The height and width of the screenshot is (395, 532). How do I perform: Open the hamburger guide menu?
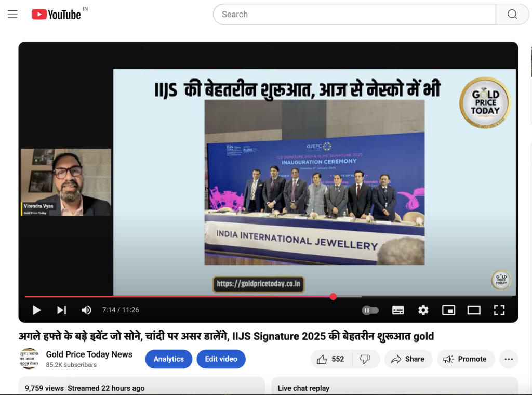tap(12, 14)
